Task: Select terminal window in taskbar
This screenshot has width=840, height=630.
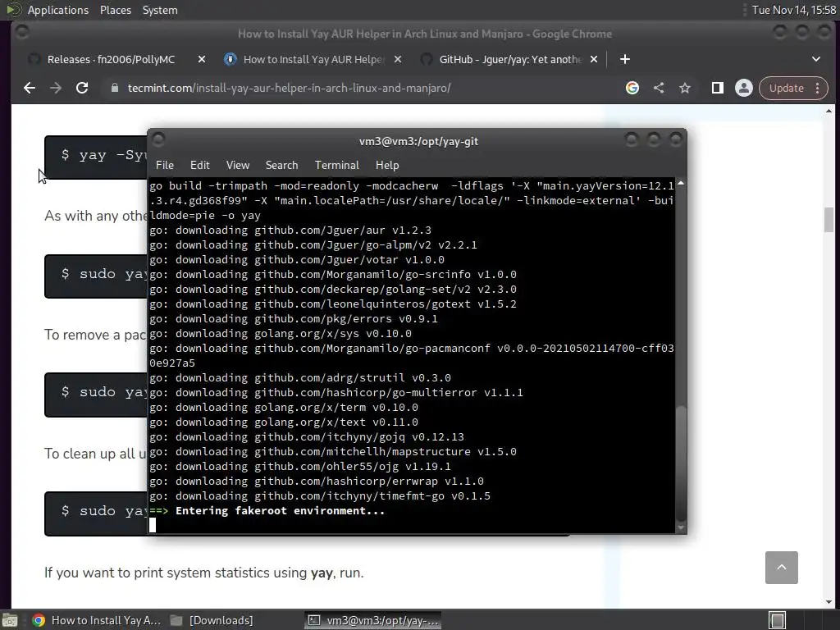Action: point(373,620)
